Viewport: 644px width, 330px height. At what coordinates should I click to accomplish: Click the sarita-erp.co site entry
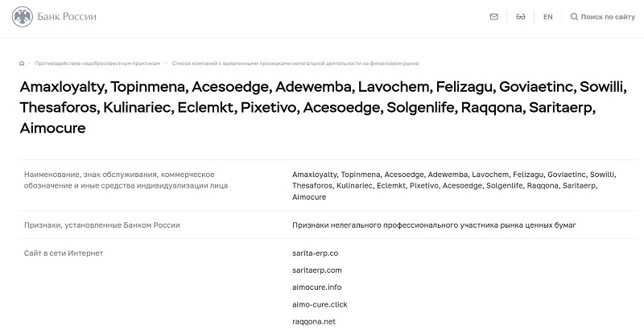pos(316,253)
